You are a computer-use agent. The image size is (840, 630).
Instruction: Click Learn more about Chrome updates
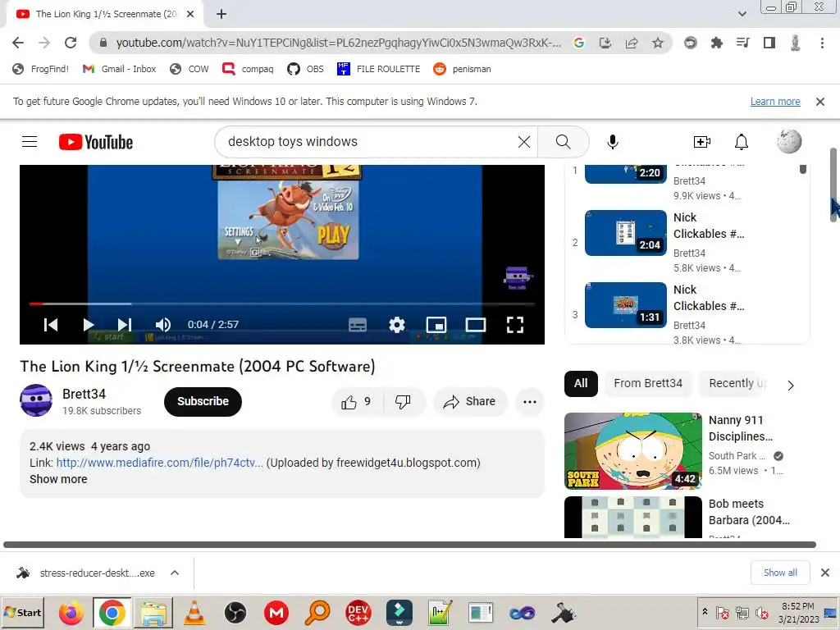point(775,101)
